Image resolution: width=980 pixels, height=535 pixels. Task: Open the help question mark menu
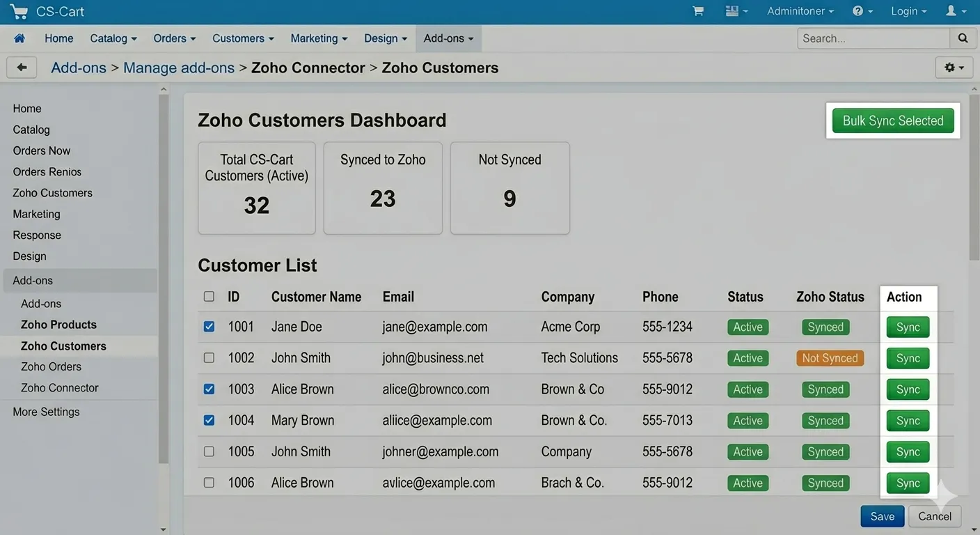coord(862,11)
